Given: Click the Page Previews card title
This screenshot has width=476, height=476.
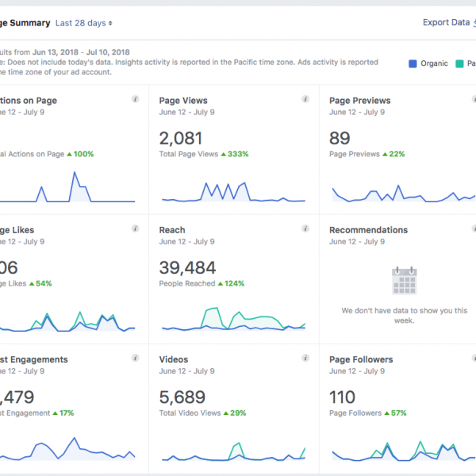Looking at the screenshot, I should tap(359, 101).
